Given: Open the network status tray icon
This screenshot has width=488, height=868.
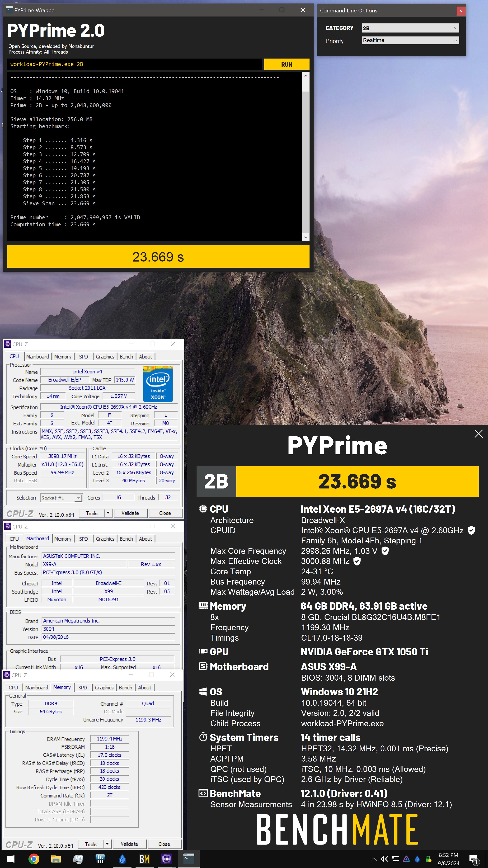Looking at the screenshot, I should coord(395,859).
